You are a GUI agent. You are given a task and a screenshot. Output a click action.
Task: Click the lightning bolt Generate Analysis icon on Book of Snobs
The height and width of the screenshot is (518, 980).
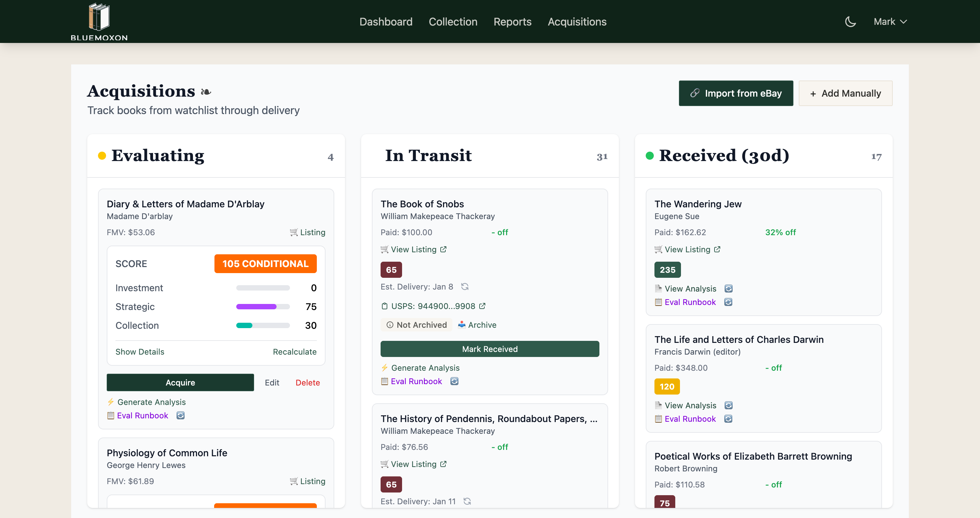tap(385, 368)
